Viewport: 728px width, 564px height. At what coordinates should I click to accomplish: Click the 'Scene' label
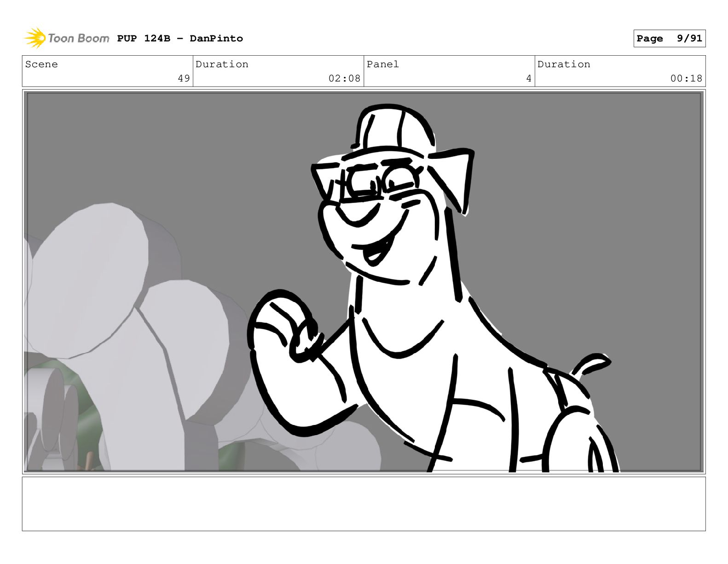pos(41,64)
